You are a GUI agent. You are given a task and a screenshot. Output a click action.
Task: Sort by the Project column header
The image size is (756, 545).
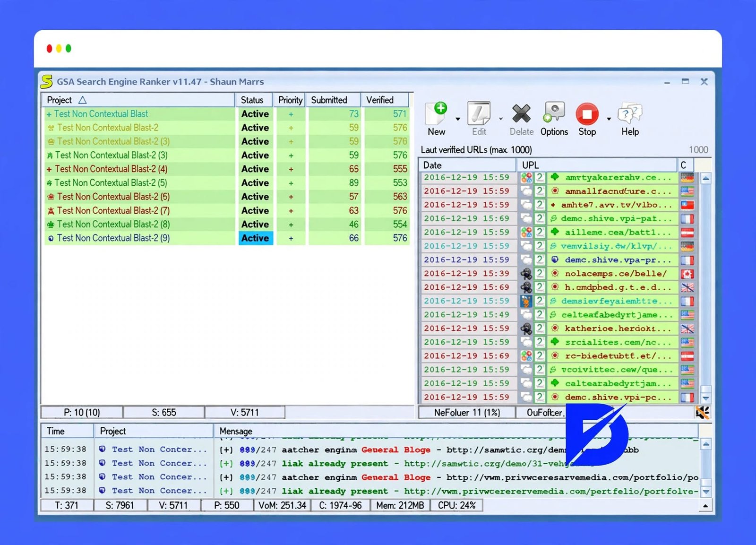[x=138, y=100]
